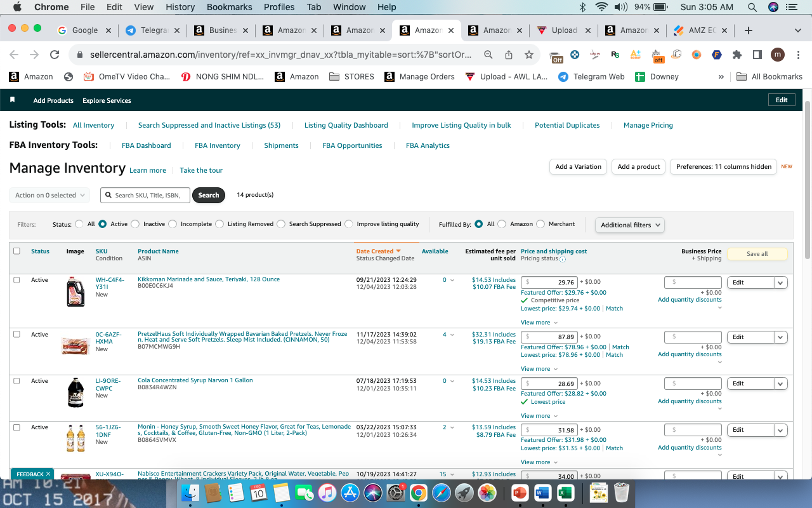Open Edit dropdown arrow for PretzelHaus row
Screen dimensions: 812x508
[x=781, y=337]
